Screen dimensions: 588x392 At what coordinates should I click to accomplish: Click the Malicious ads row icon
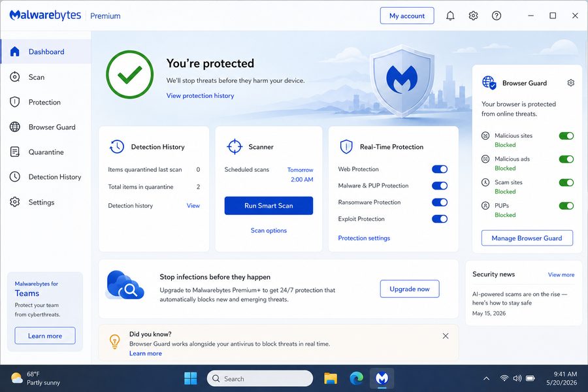[485, 159]
